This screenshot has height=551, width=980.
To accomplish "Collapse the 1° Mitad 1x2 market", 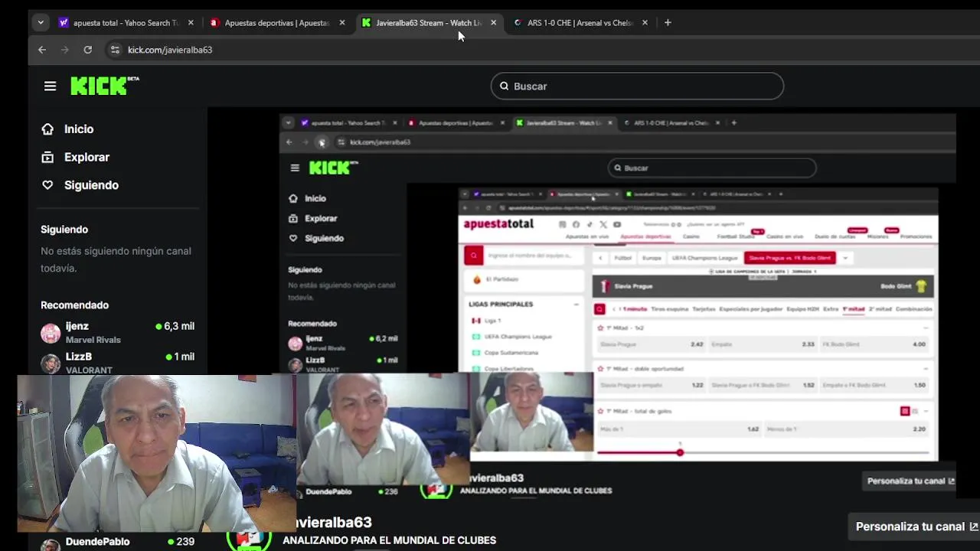I will pyautogui.click(x=925, y=328).
